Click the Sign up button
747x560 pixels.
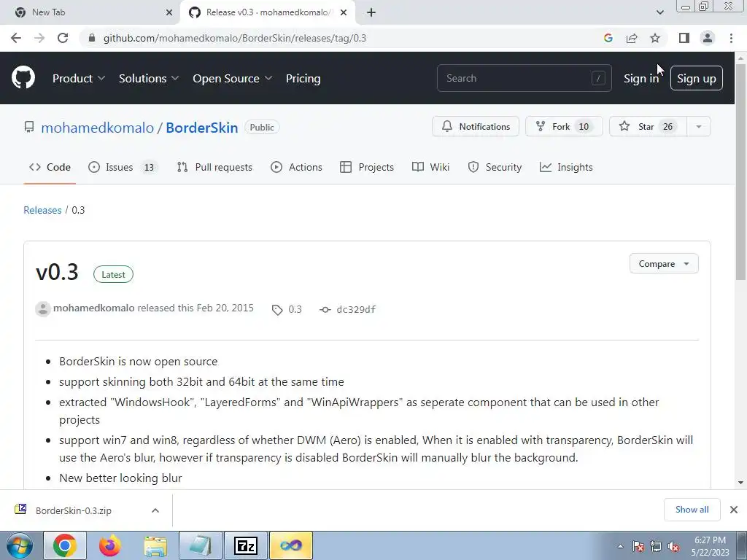(x=697, y=79)
